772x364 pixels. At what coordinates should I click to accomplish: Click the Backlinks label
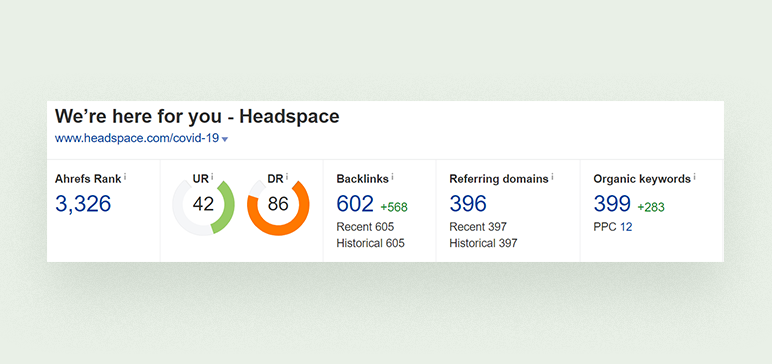click(x=363, y=179)
